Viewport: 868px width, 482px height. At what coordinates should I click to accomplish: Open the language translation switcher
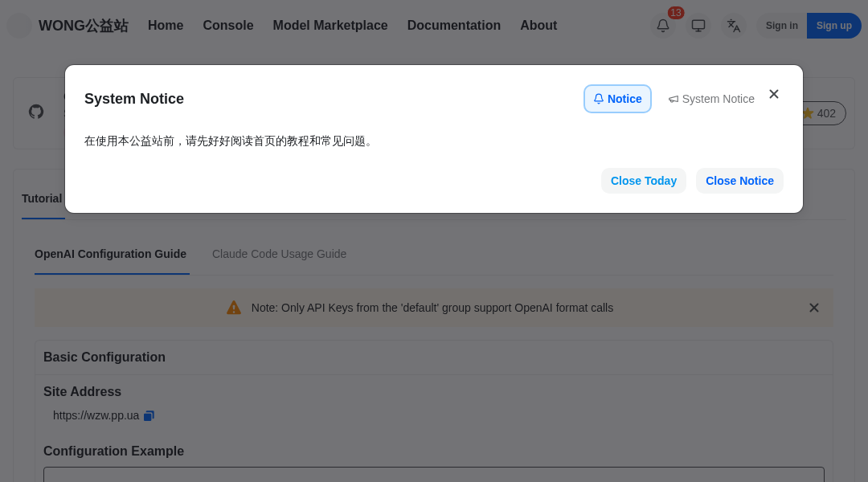coord(734,26)
